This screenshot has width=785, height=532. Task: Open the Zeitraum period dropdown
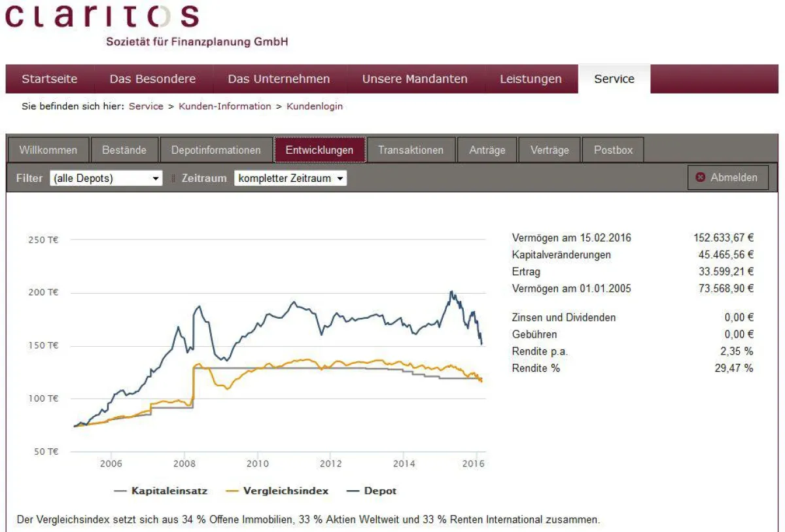tap(290, 178)
